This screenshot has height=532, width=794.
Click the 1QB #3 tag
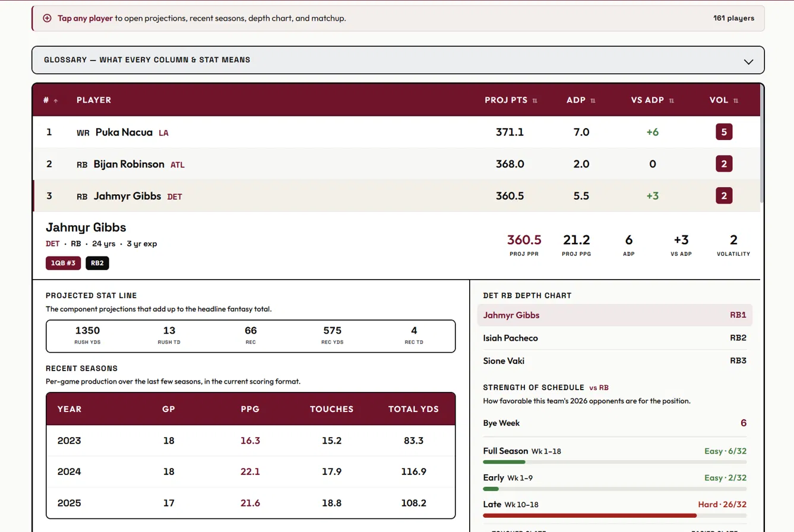(63, 263)
